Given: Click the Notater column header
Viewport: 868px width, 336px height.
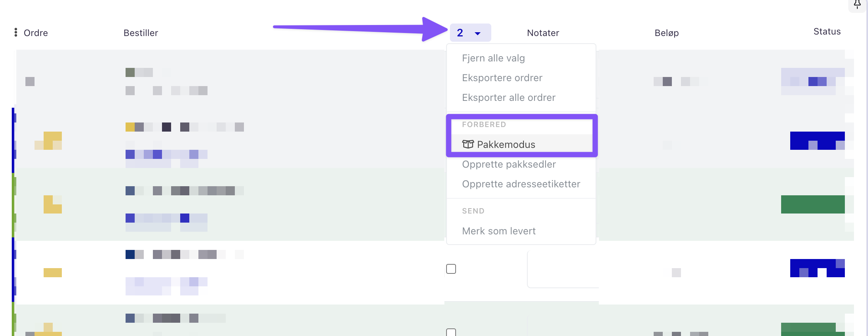Looking at the screenshot, I should [543, 33].
